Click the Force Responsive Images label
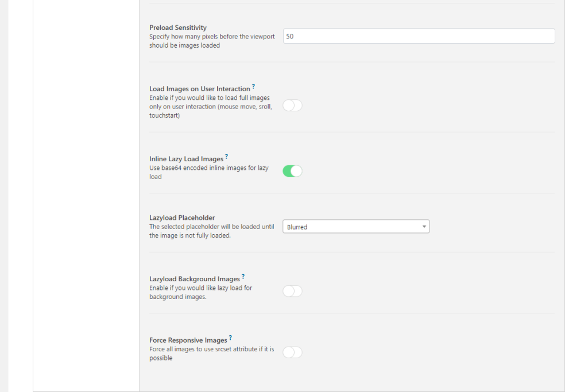 click(188, 340)
